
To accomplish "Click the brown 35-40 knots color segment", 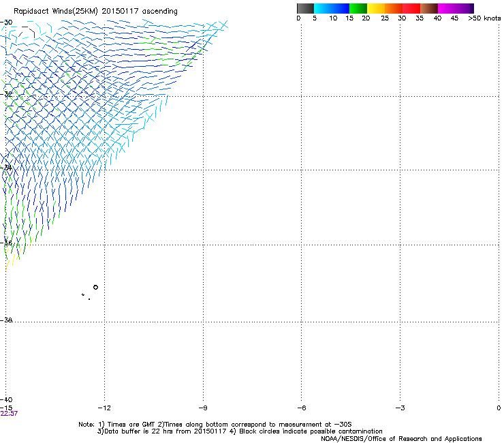I will coord(429,8).
